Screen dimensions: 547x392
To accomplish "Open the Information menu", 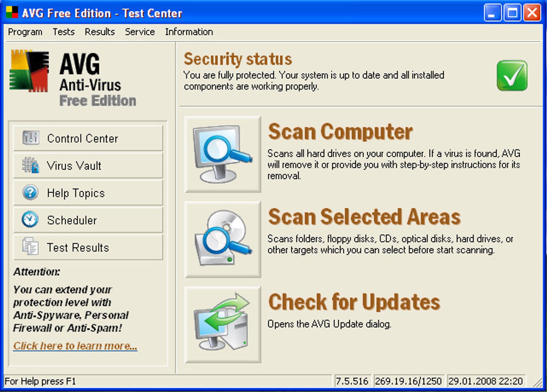I will click(189, 32).
